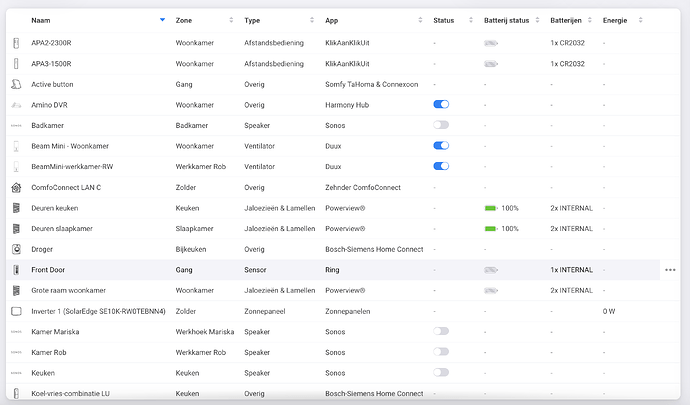Click the BeamMini-werkkamer-RW fan icon
Image resolution: width=690 pixels, height=405 pixels.
pos(16,167)
